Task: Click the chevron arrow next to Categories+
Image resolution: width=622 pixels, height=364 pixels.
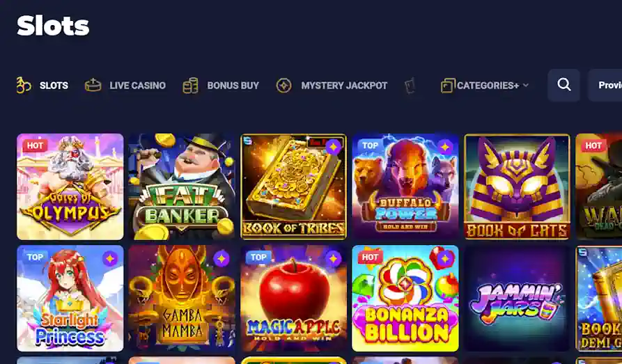Action: coord(526,85)
